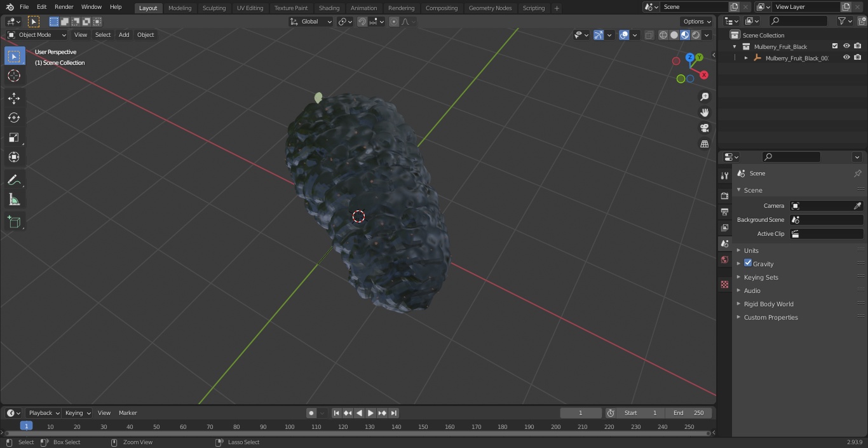Screen dimensions: 868x448
Task: Open Options dropdown in viewport header
Action: 697,22
